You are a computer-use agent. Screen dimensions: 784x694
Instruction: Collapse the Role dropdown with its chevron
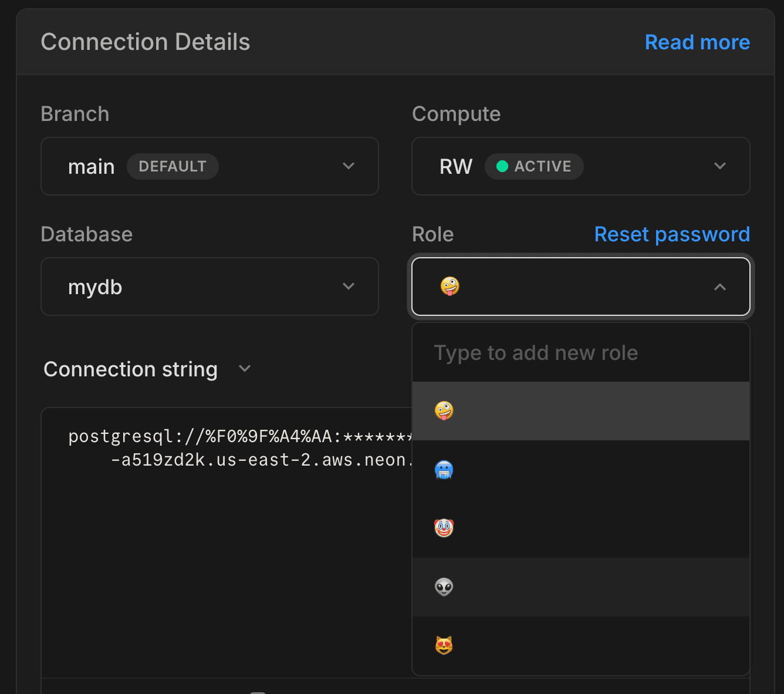point(720,287)
